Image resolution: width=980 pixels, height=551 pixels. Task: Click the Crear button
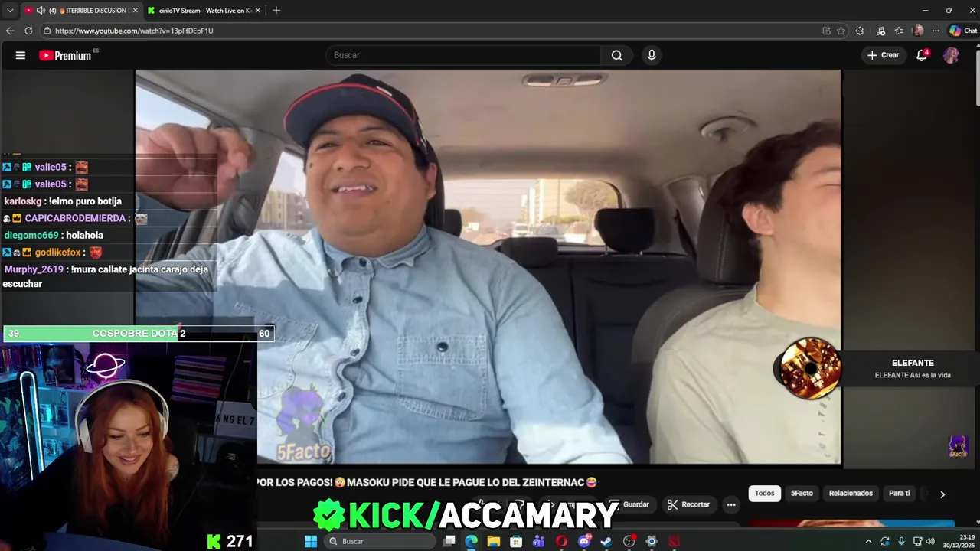883,55
